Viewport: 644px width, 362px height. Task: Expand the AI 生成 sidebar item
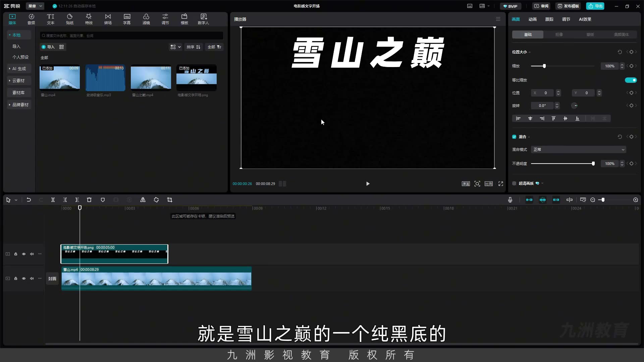click(x=19, y=68)
